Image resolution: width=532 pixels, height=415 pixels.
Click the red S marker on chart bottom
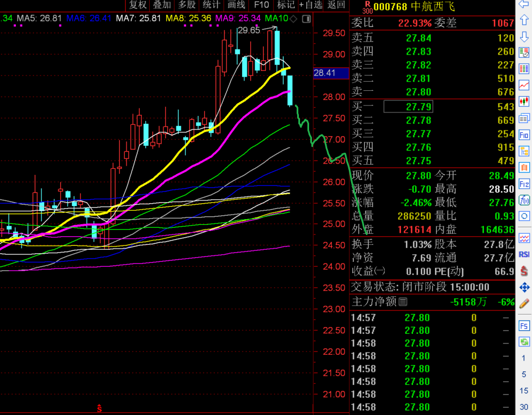pos(99,408)
